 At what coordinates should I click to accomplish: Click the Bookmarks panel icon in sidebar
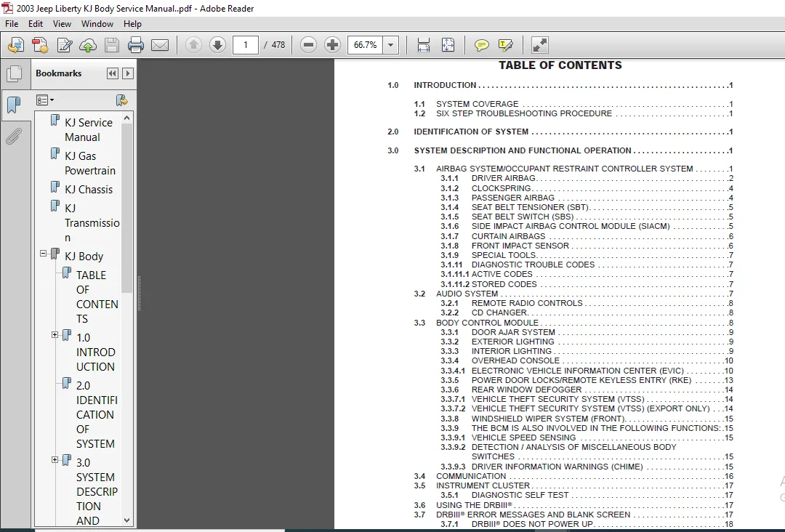[x=14, y=105]
